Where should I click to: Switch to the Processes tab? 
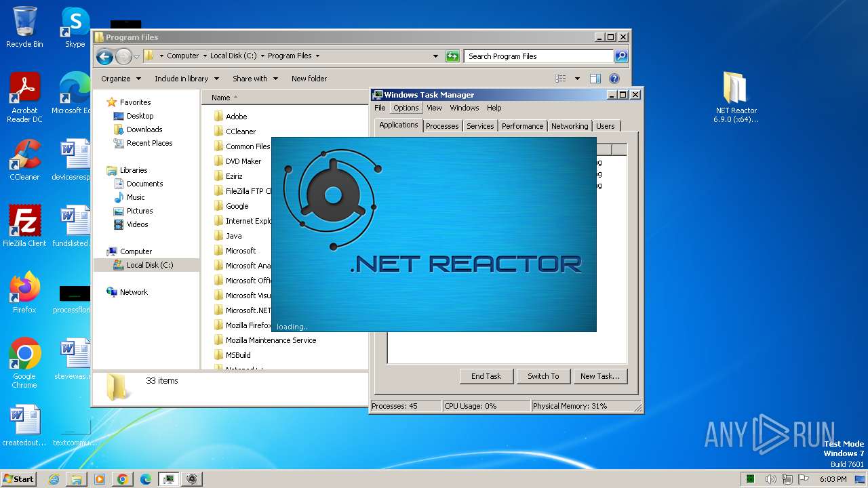pyautogui.click(x=442, y=126)
